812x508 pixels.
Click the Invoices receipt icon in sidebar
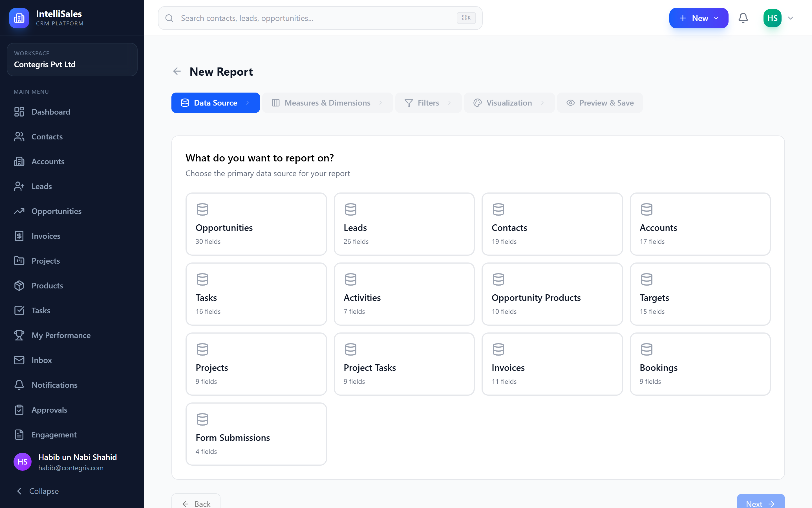(19, 236)
